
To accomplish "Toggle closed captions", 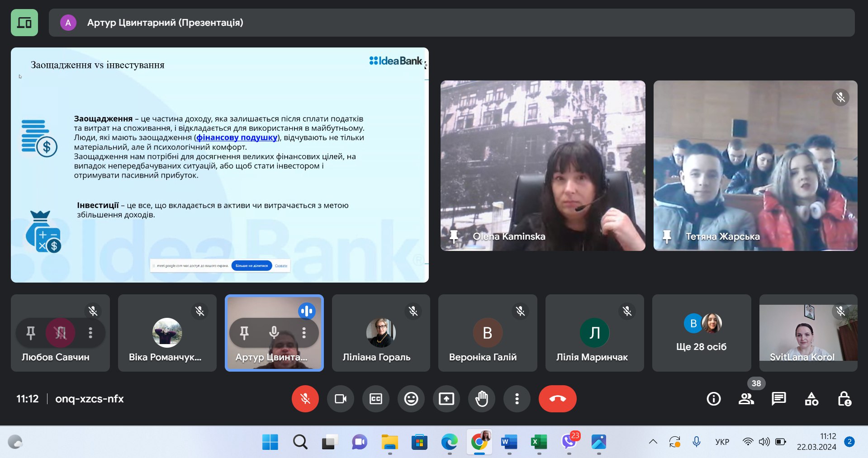I will 375,399.
